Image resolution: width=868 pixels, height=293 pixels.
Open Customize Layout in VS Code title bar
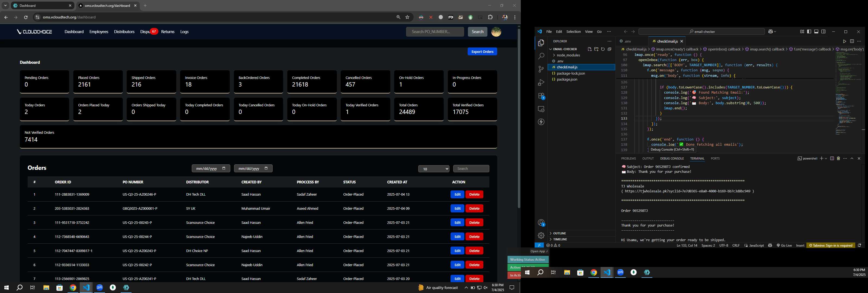802,32
